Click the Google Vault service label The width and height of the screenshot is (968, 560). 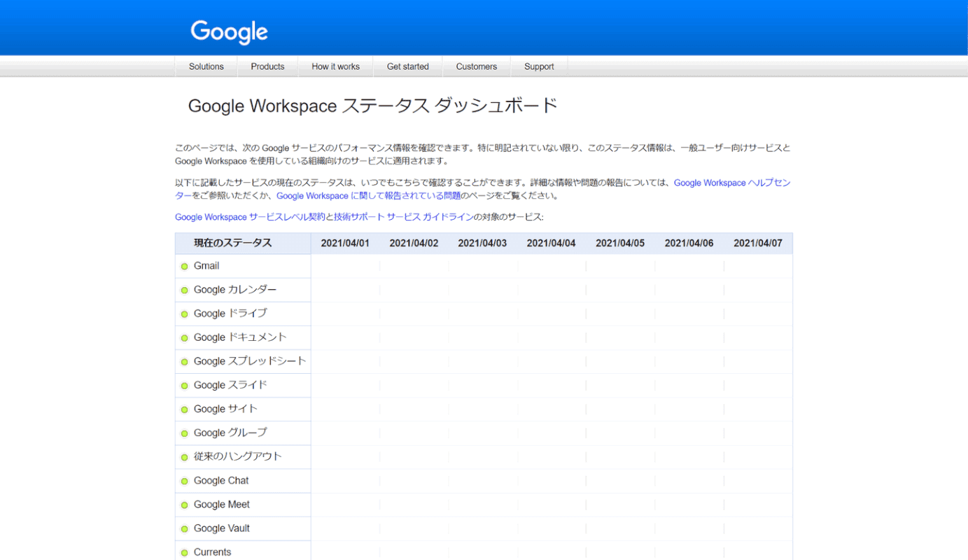222,528
